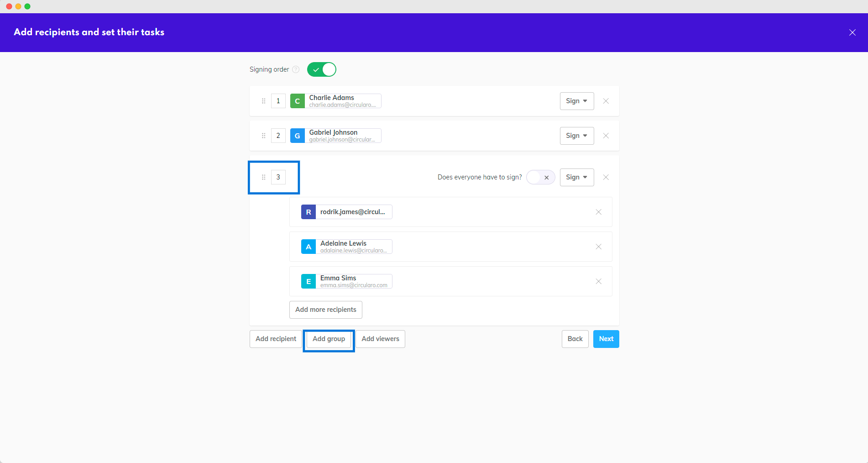Image resolution: width=868 pixels, height=463 pixels.
Task: Open Sign dropdown for Charlie Adams
Action: [576, 101]
